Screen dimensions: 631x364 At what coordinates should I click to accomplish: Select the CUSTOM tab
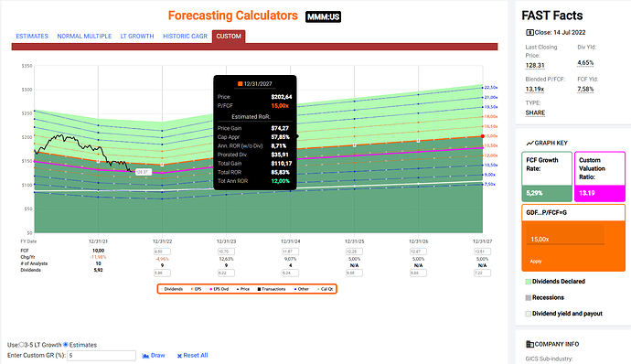point(229,37)
